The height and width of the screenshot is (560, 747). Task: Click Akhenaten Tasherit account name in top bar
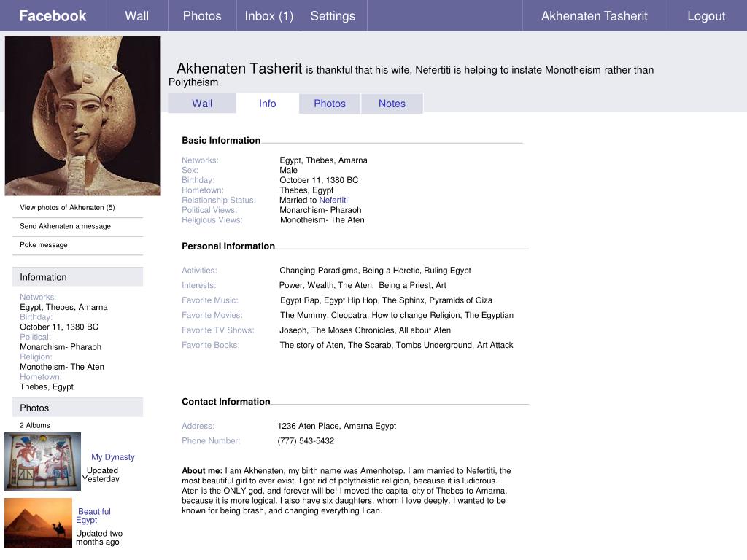[594, 16]
